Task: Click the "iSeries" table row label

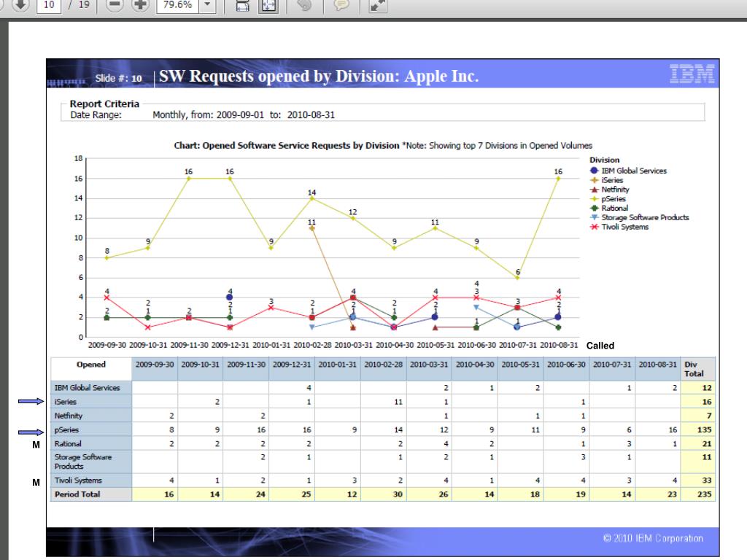Action: coord(65,402)
